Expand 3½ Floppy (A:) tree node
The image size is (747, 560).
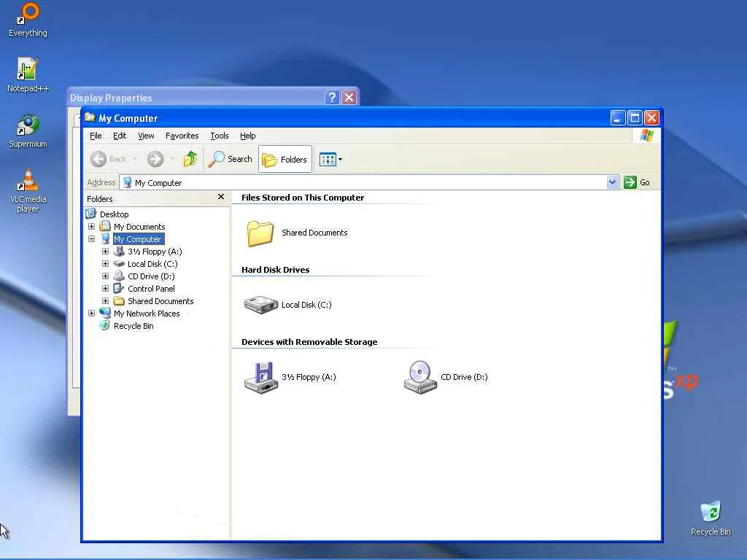(105, 252)
